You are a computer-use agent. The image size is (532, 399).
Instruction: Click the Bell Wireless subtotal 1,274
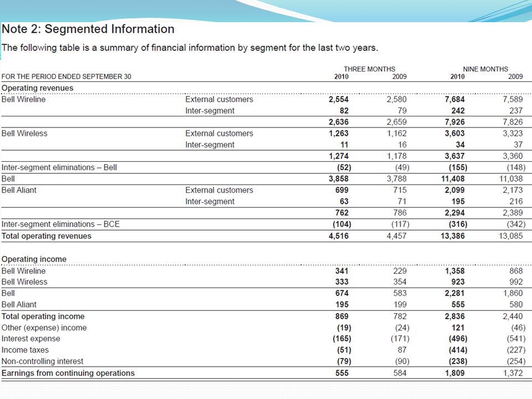339,156
